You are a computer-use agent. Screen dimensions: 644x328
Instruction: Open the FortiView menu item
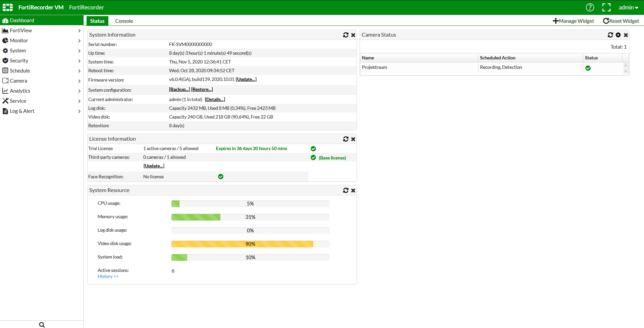coord(42,31)
